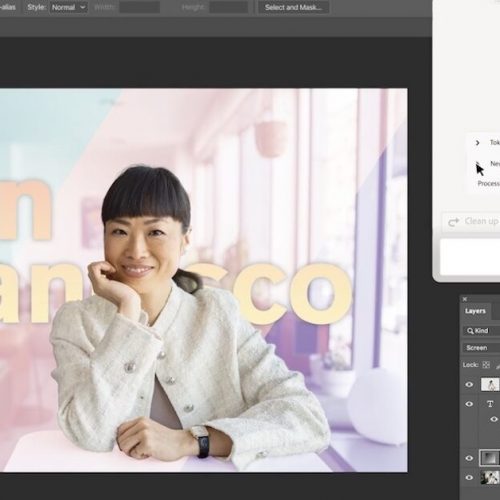Select the Layers tab
Viewport: 500px width, 500px height.
point(475,311)
